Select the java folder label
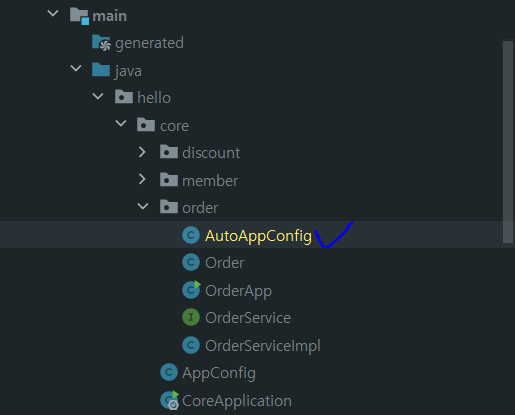This screenshot has width=515, height=415. coord(128,71)
